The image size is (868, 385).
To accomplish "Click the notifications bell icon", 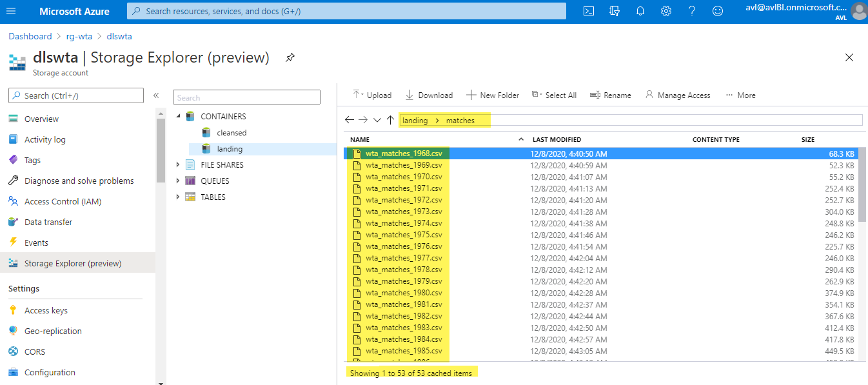I will pos(640,11).
